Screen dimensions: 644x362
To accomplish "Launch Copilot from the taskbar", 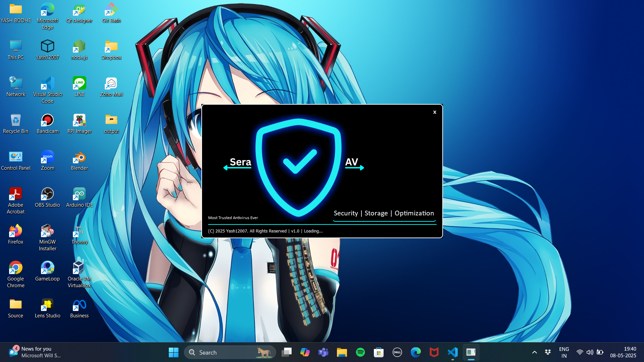I will tap(305, 352).
